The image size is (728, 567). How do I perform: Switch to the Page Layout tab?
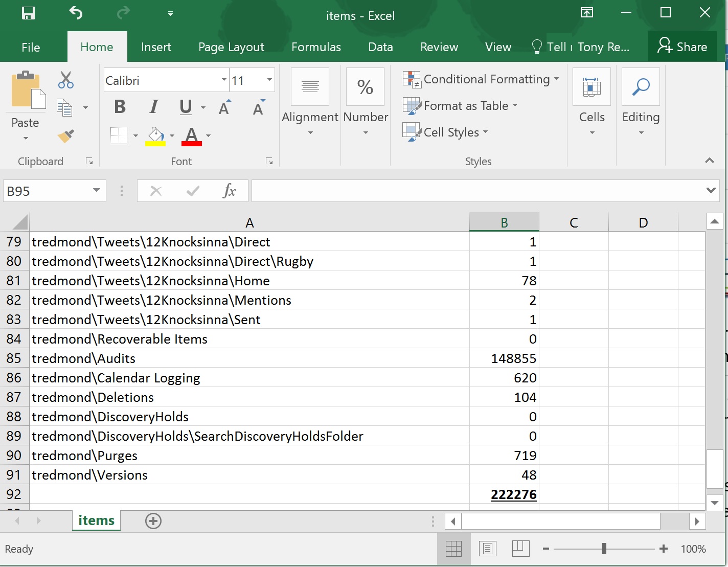[231, 47]
